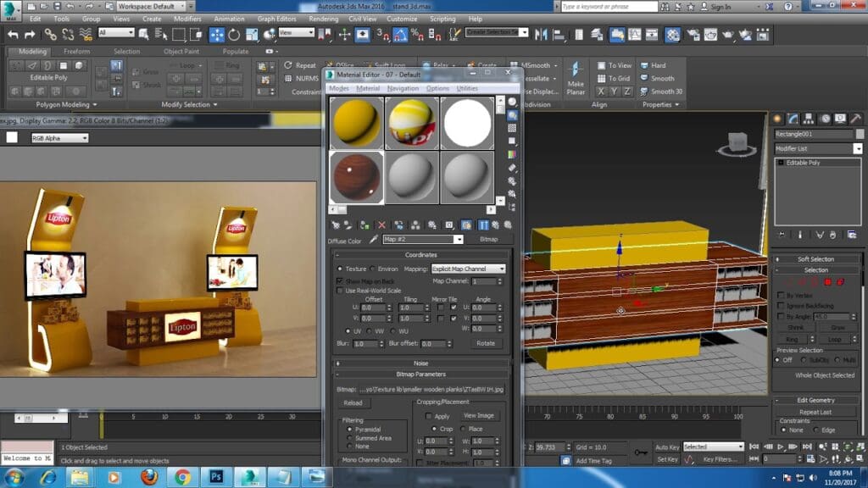The image size is (868, 488).
Task: Open Material Editor Utilities menu
Action: click(467, 88)
